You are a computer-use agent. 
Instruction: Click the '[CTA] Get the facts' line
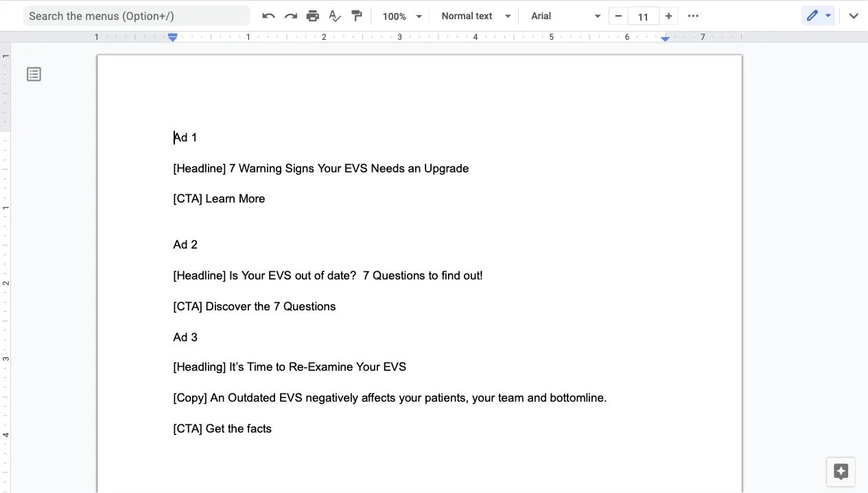pyautogui.click(x=222, y=428)
